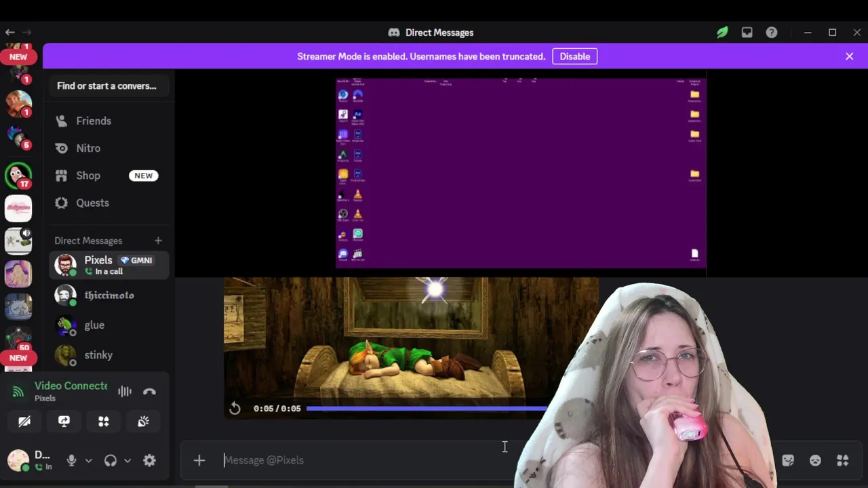Open the server with the 50 badge

coord(18,338)
